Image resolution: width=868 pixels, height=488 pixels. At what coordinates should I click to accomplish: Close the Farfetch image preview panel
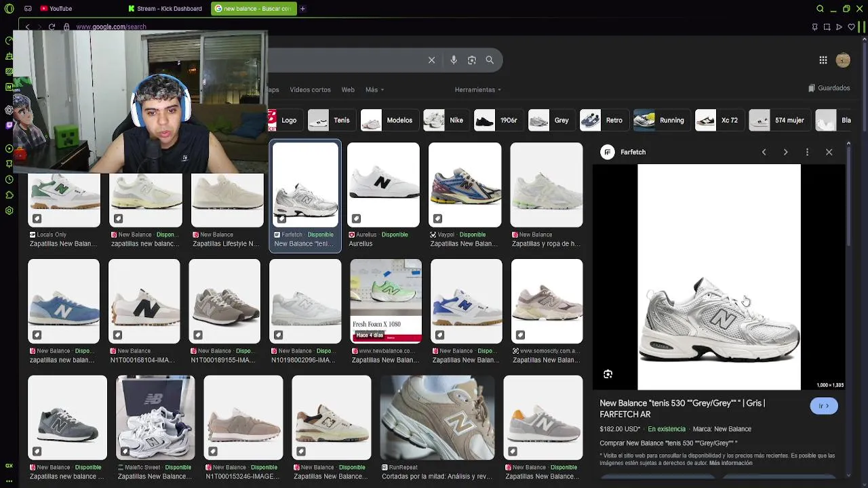(x=829, y=152)
